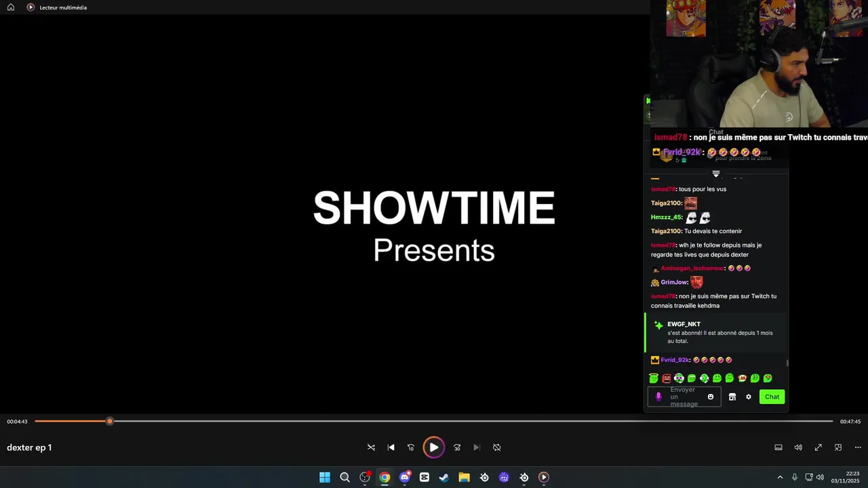Switch to Google Chrome in taskbar
868x488 pixels.
coord(384,477)
